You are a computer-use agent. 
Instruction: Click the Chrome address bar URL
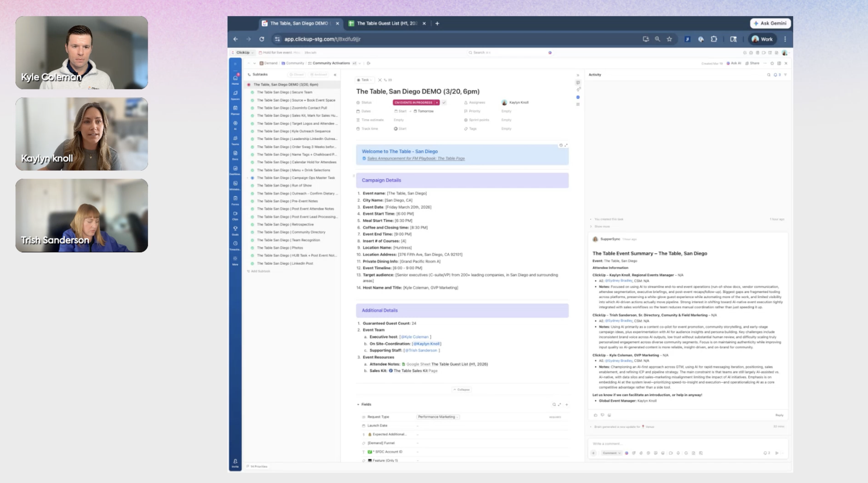click(322, 39)
